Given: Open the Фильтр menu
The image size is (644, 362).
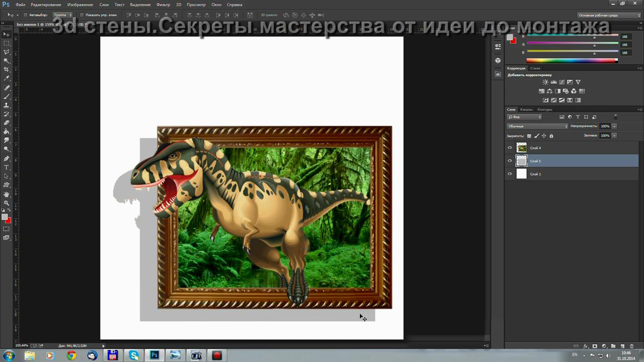Looking at the screenshot, I should coord(163,5).
